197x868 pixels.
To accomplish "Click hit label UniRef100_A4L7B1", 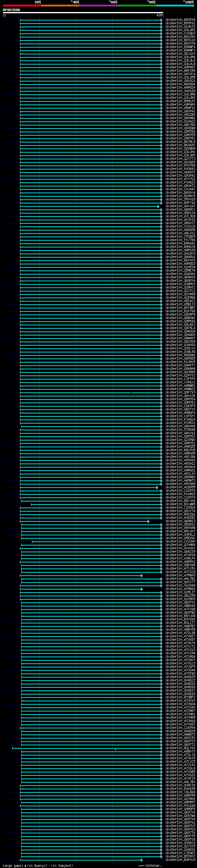I will [180, 579].
